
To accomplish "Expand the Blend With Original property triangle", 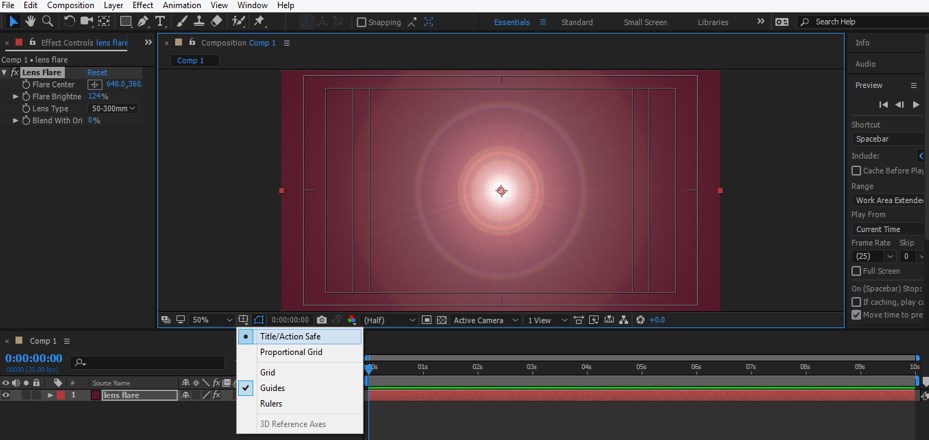I will (16, 120).
